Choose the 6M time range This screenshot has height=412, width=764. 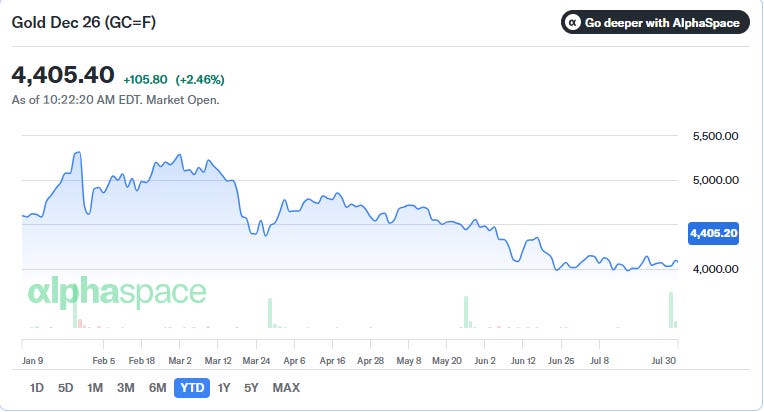point(157,388)
